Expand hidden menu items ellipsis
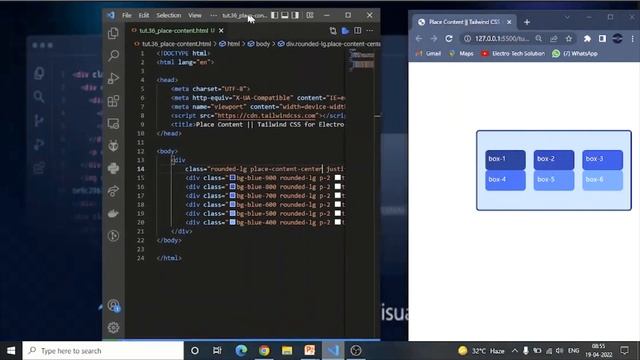The image size is (640, 360). tap(213, 15)
